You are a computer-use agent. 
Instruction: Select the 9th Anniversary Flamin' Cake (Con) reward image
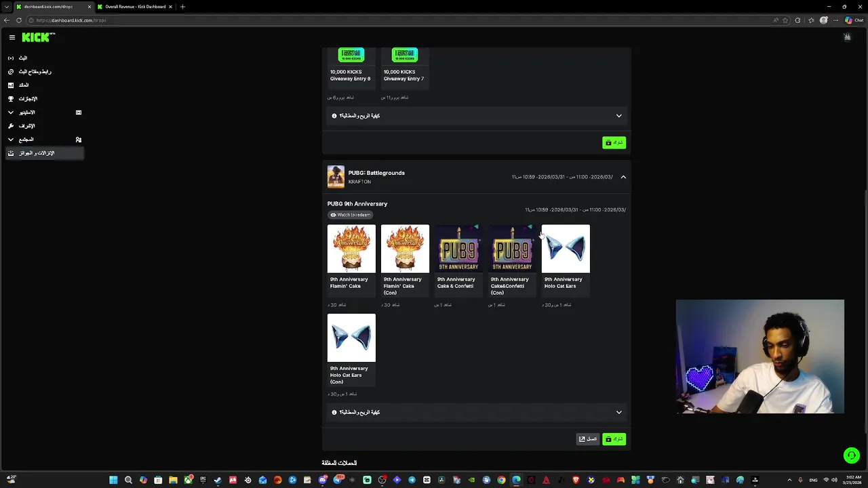tap(405, 249)
